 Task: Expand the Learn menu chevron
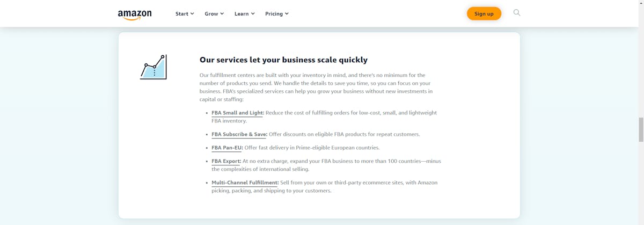(x=253, y=14)
